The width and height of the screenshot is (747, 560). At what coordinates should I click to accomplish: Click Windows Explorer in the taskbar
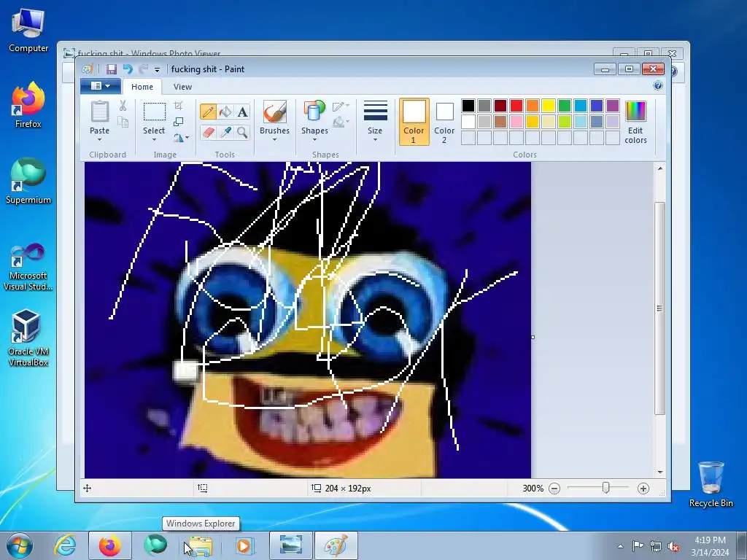(200, 545)
